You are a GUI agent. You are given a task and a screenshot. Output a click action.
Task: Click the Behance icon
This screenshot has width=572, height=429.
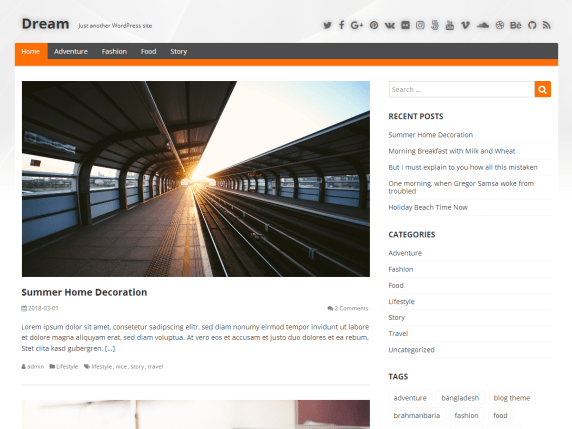point(515,25)
